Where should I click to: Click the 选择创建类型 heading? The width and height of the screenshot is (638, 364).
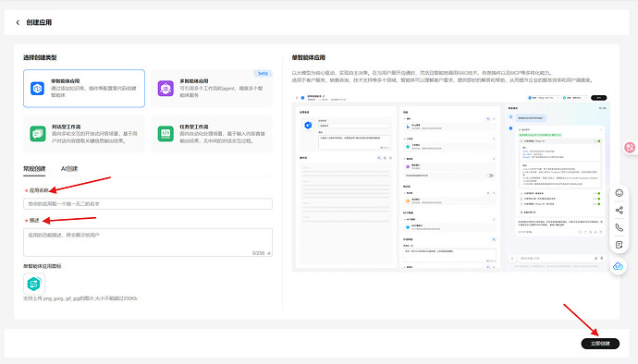[x=40, y=58]
